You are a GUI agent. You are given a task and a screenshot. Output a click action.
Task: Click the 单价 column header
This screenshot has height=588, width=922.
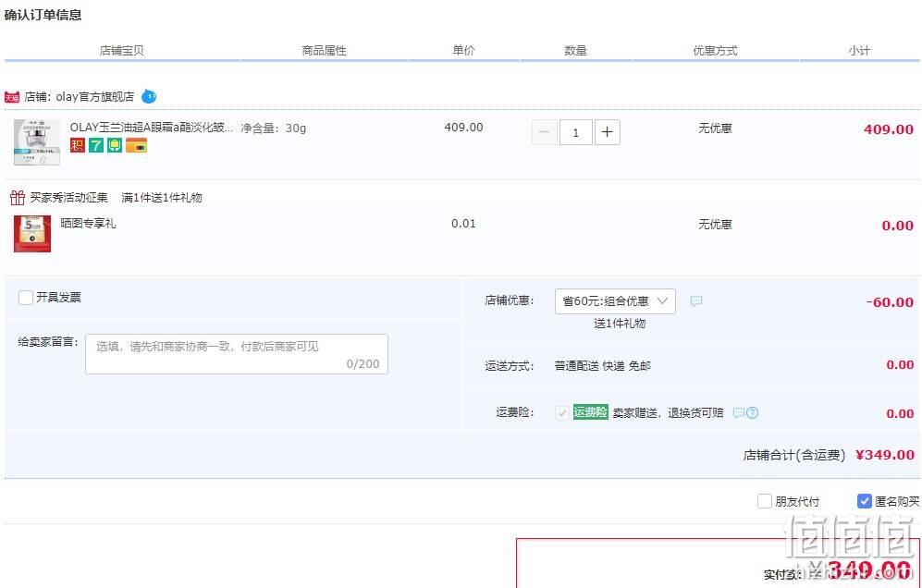(x=463, y=51)
